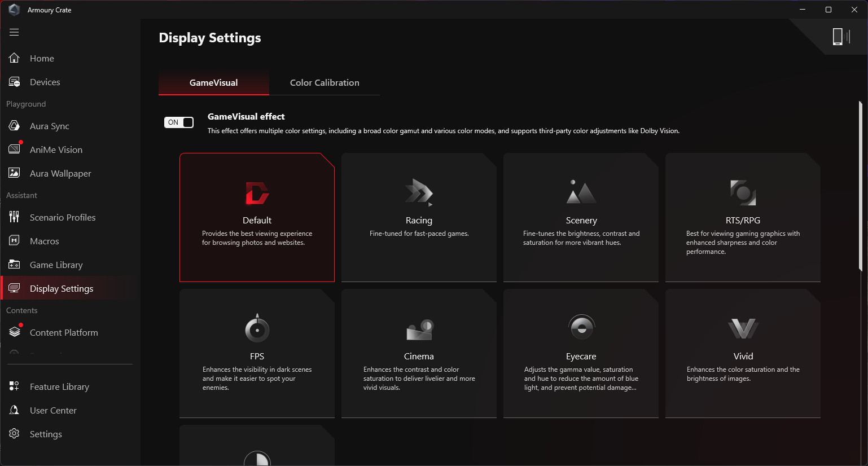This screenshot has height=466, width=868.
Task: Click the Racing mode arrow icon
Action: [x=419, y=192]
